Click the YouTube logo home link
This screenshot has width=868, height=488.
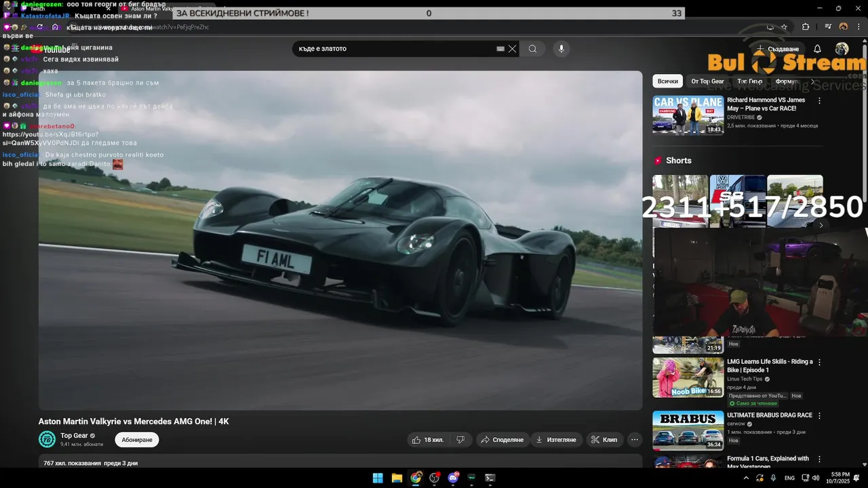51,49
